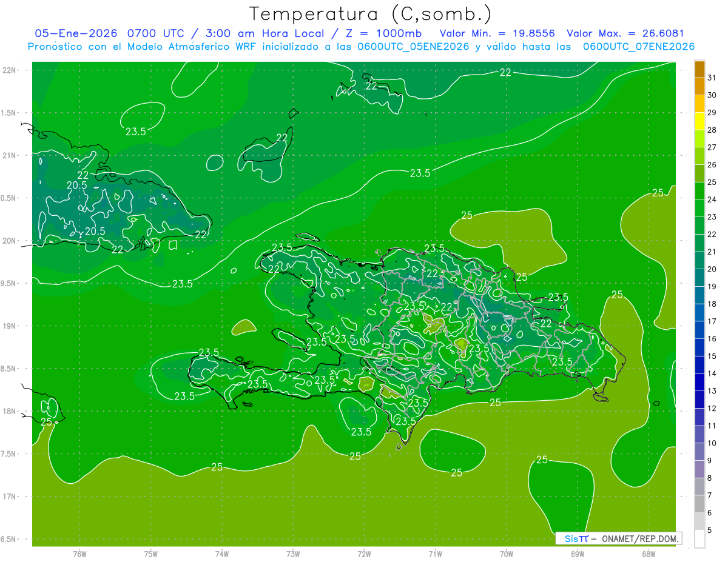Pick the purple legend swatch between 9 and 10

point(699,452)
